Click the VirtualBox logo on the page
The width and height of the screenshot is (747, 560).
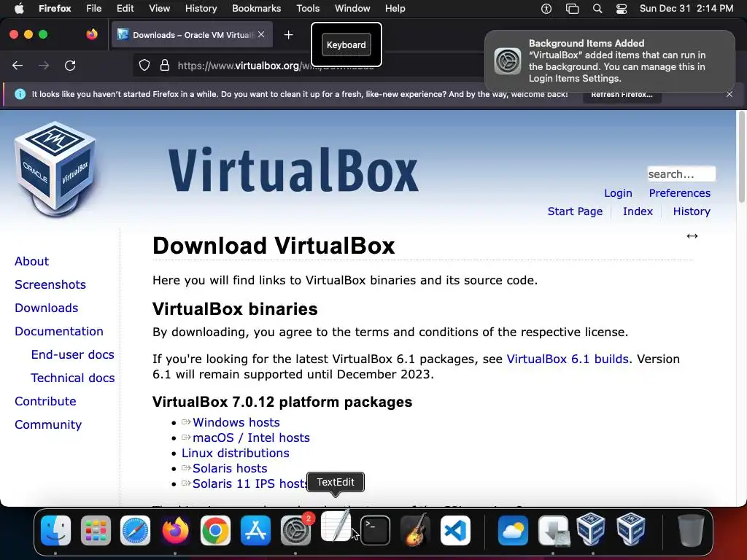(x=55, y=169)
